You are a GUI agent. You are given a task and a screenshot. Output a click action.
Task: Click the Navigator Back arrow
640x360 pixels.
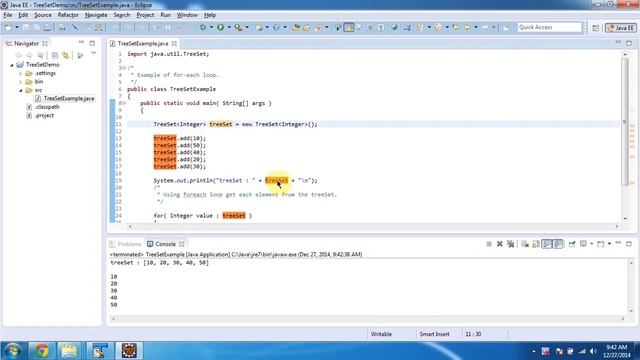18,55
